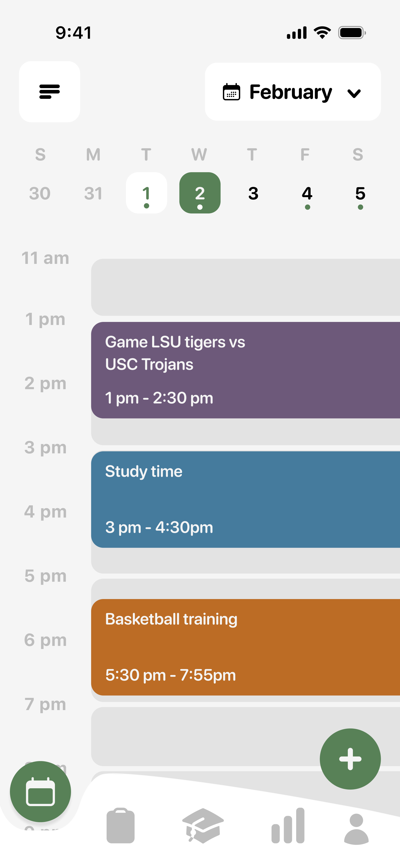Screen dimensions: 400x868
Task: Select Monday the 31st in week strip
Action: pos(93,193)
